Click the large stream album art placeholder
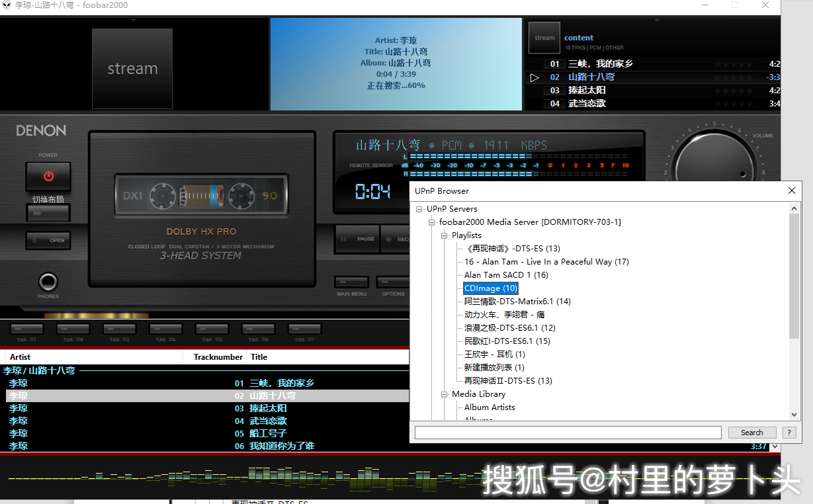Image resolution: width=813 pixels, height=504 pixels. tap(132, 68)
